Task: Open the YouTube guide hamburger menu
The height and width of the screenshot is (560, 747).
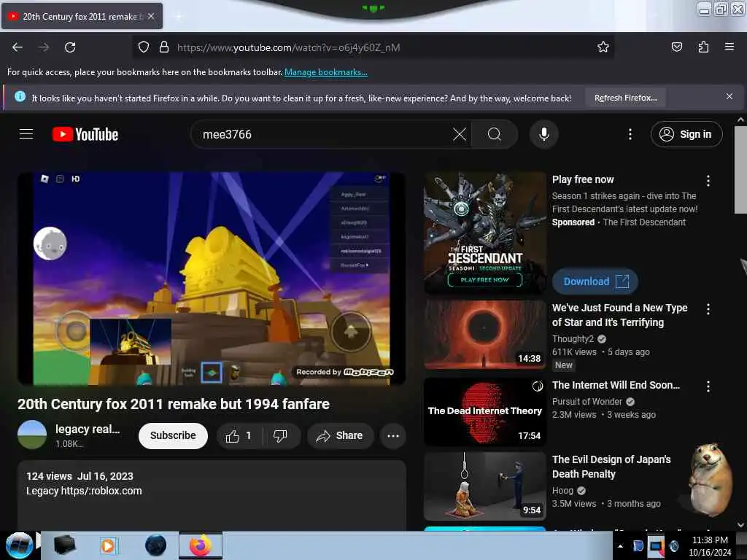Action: click(26, 134)
